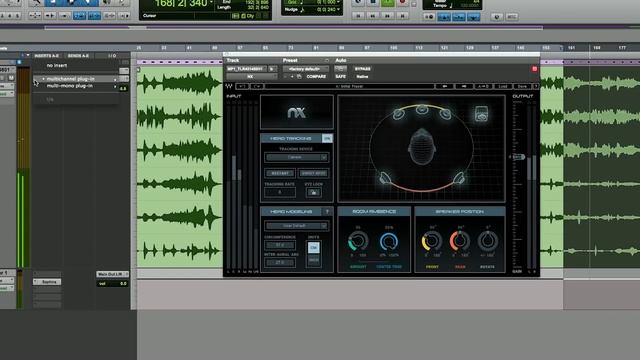
Task: Toggle A to B setup switch
Action: click(x=483, y=86)
